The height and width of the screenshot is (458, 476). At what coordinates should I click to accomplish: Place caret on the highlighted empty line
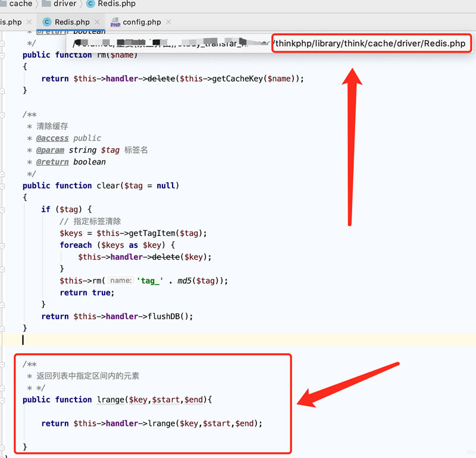coord(238,339)
